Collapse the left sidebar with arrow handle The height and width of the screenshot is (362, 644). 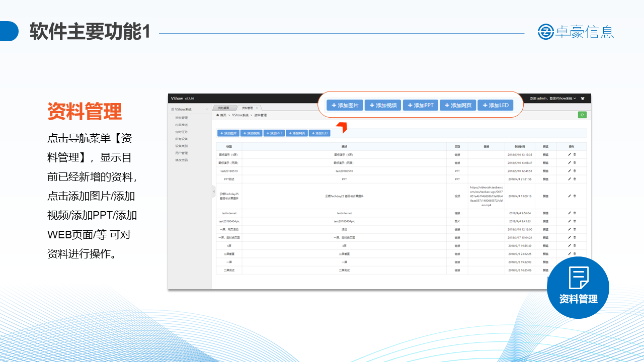click(x=214, y=192)
